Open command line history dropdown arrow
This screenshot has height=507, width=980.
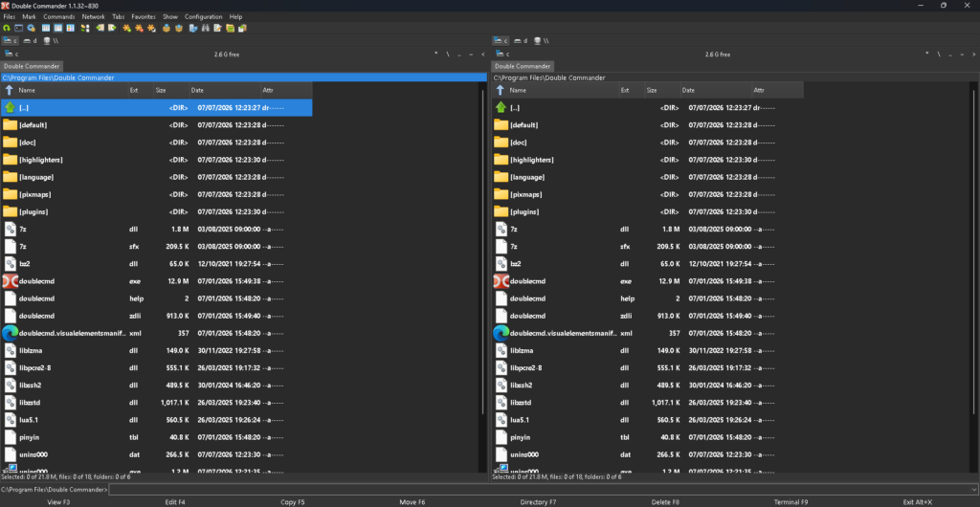click(x=974, y=490)
